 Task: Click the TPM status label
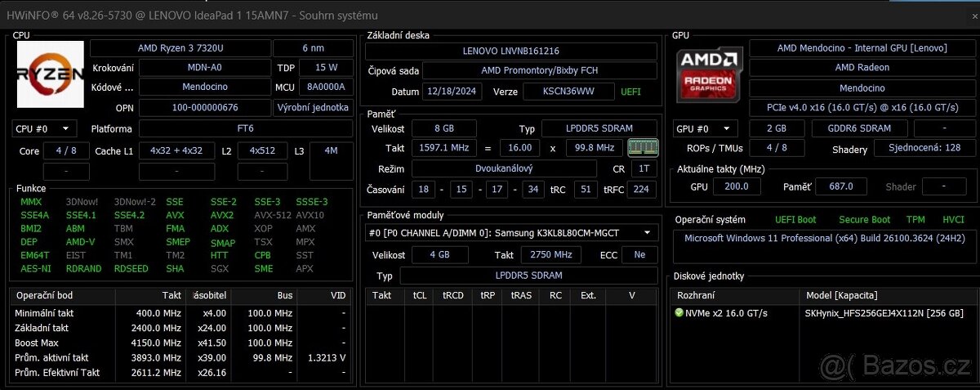[915, 220]
